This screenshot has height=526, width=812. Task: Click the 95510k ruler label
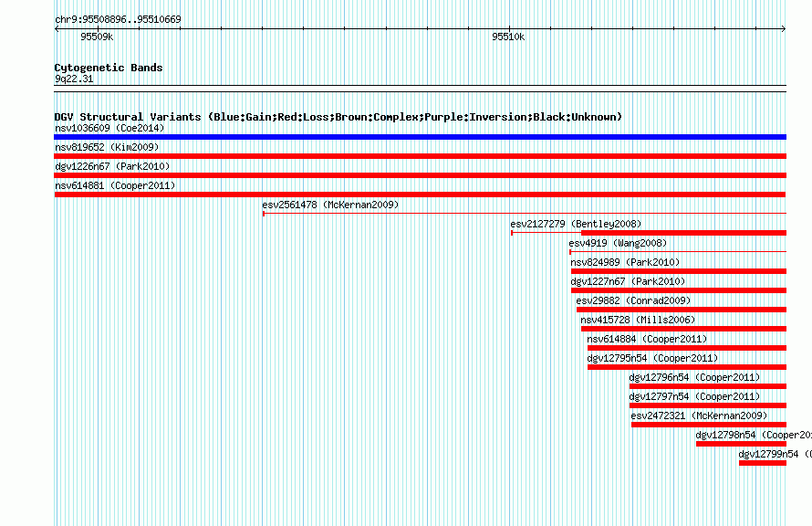pos(508,37)
